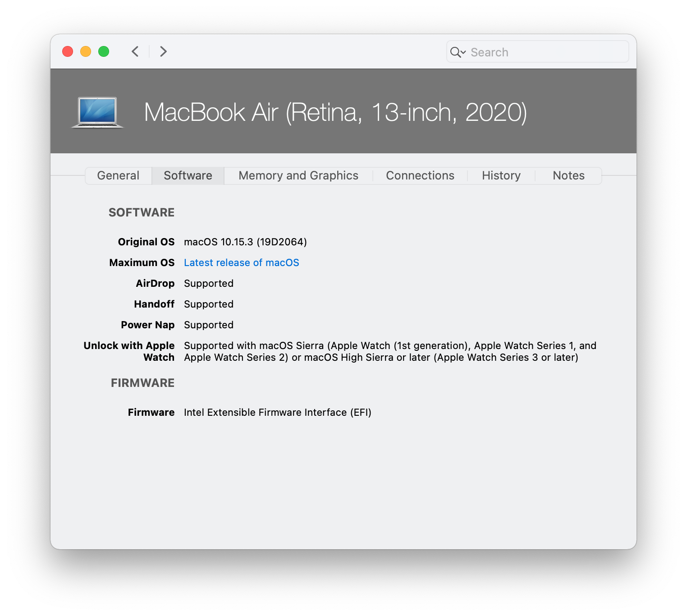The width and height of the screenshot is (687, 616).
Task: Click the Supported value next to AirDrop
Action: click(209, 283)
